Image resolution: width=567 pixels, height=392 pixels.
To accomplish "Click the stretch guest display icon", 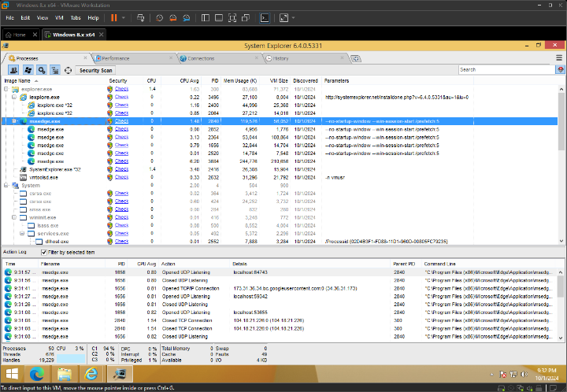I will pos(283,17).
